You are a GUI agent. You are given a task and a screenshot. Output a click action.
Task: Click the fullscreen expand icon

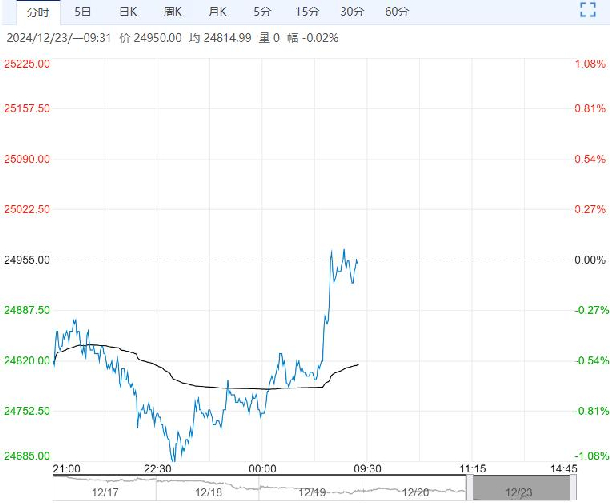click(x=588, y=12)
